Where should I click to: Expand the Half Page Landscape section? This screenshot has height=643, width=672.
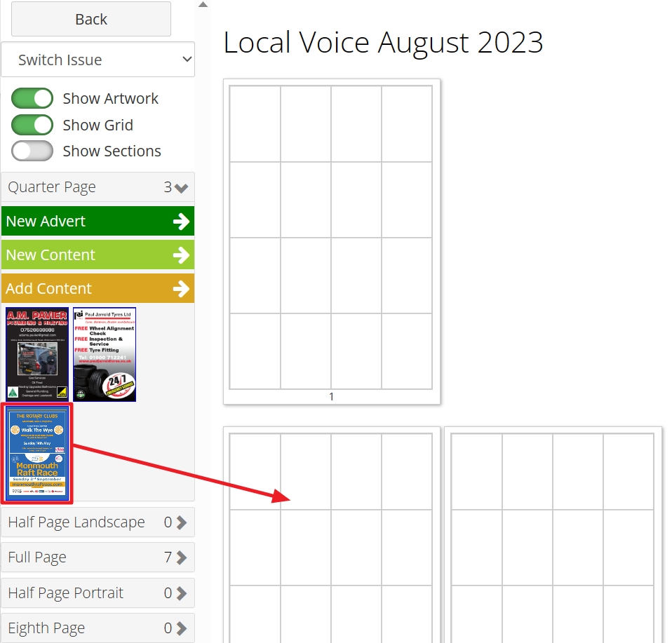click(x=98, y=522)
